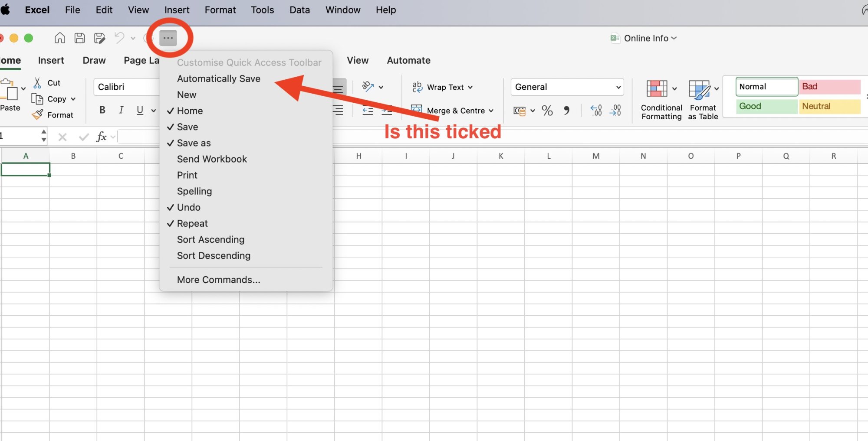The image size is (868, 441).
Task: Click the Home icon in quick access toolbar
Action: [x=60, y=38]
